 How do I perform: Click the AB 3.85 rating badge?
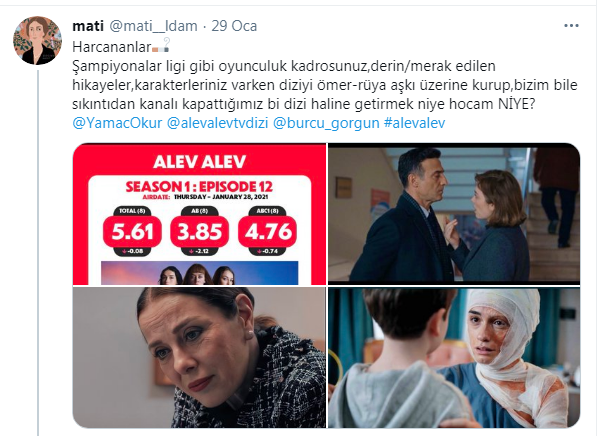click(199, 231)
